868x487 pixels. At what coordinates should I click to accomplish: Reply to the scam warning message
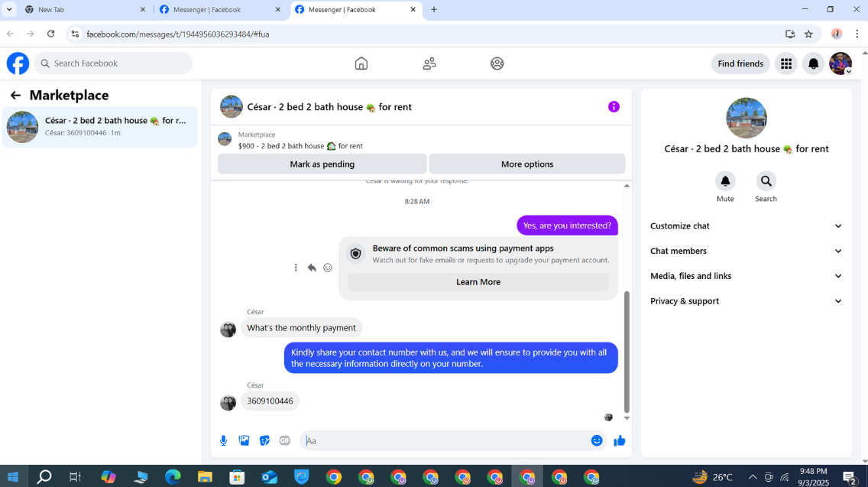[312, 268]
